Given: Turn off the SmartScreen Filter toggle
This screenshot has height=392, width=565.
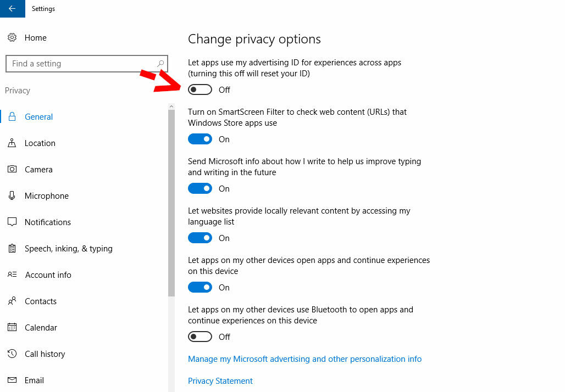Looking at the screenshot, I should [200, 139].
